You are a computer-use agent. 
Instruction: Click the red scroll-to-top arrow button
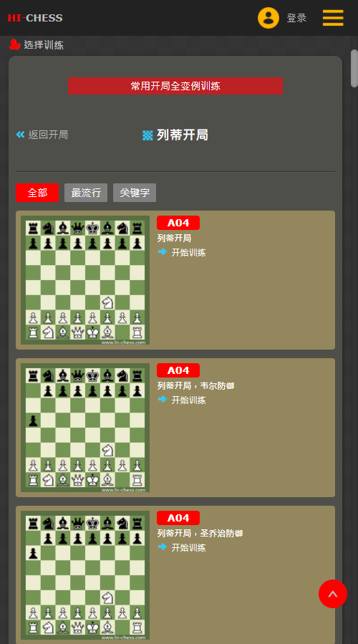click(333, 594)
